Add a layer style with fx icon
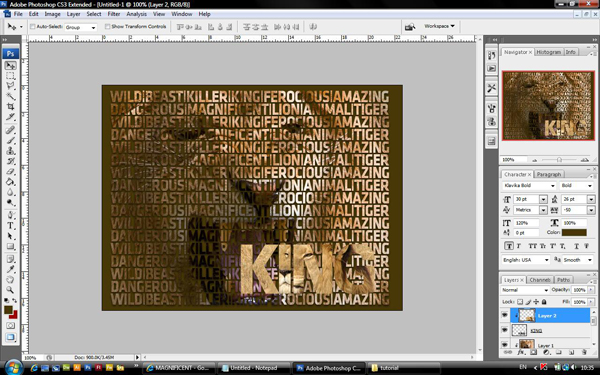The width and height of the screenshot is (600, 375). pos(521,352)
